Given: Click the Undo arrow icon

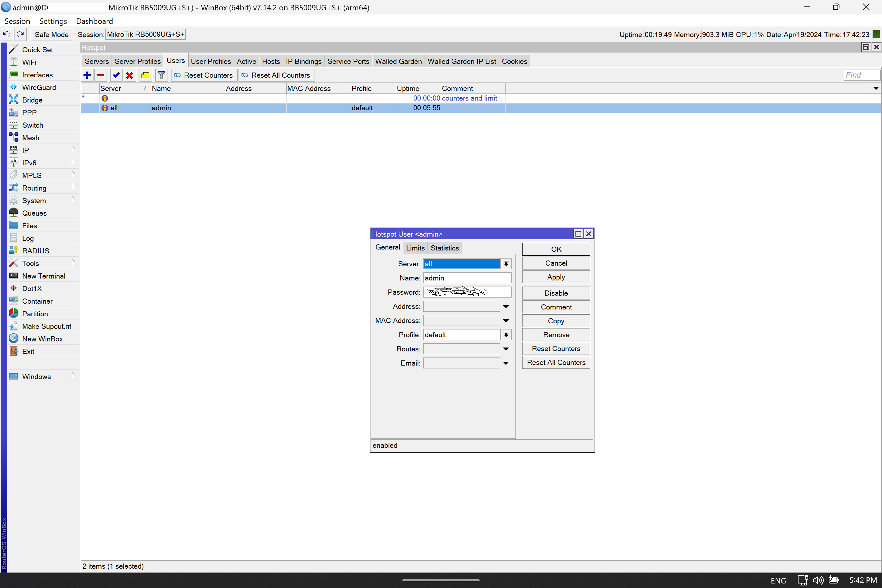Looking at the screenshot, I should coord(7,34).
